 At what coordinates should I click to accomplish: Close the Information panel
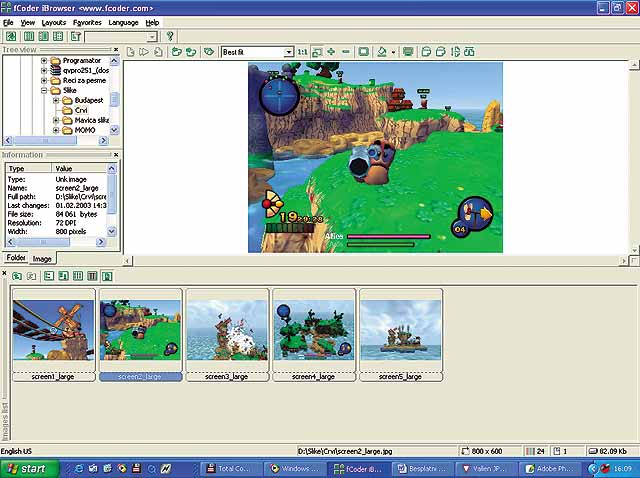coord(116,155)
